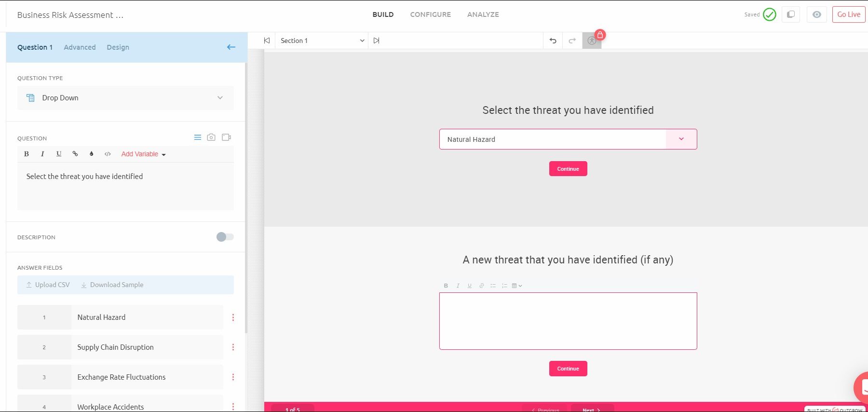868x412 pixels.
Task: Expand the Section 1 dropdown
Action: [322, 41]
